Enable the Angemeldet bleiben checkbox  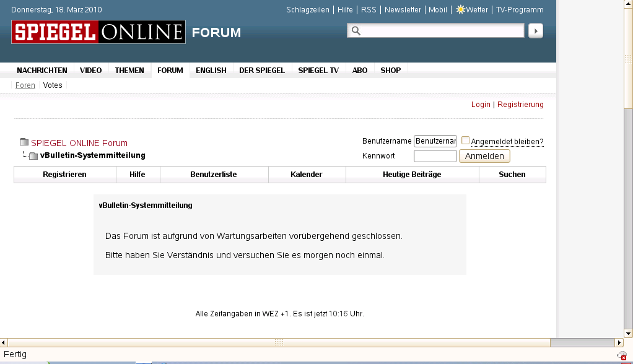click(466, 141)
